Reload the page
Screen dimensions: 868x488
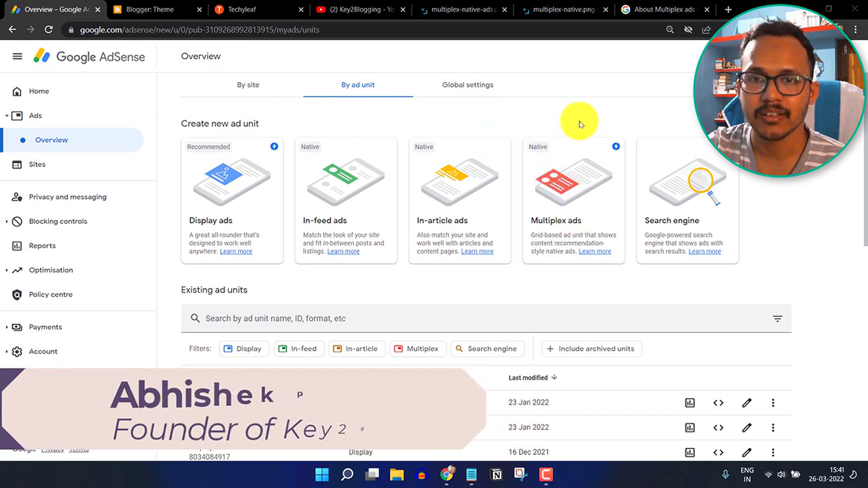48,30
